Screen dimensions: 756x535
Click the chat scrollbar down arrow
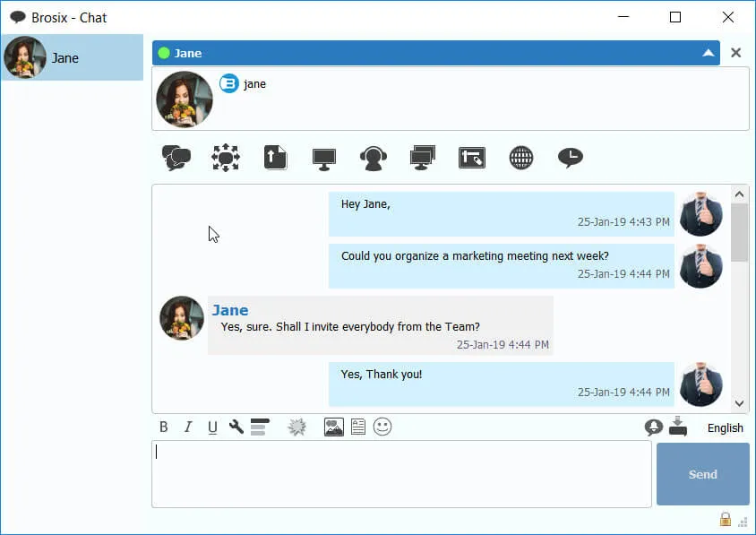tap(739, 403)
